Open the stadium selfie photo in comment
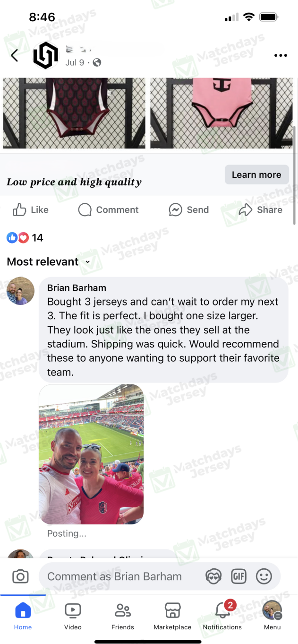The image size is (298, 644). [x=91, y=454]
